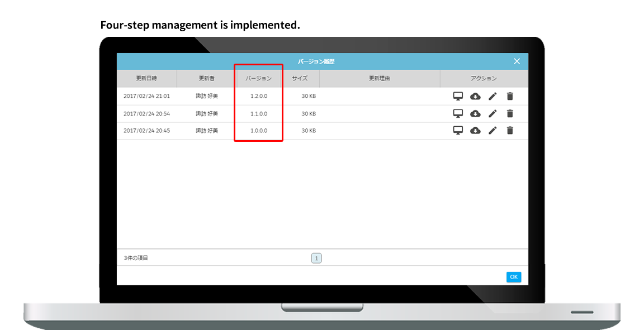
Task: Close the バージョン履歴 dialog
Action: pos(517,61)
